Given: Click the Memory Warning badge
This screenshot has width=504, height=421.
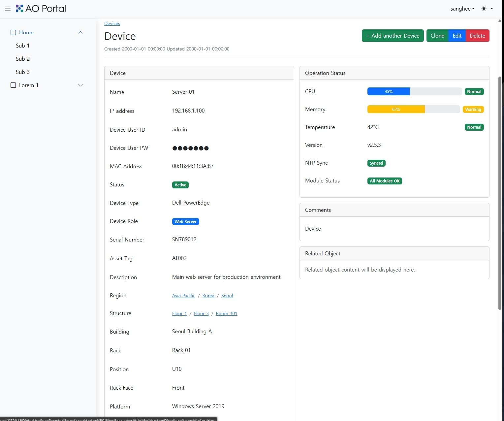Looking at the screenshot, I should click(473, 109).
